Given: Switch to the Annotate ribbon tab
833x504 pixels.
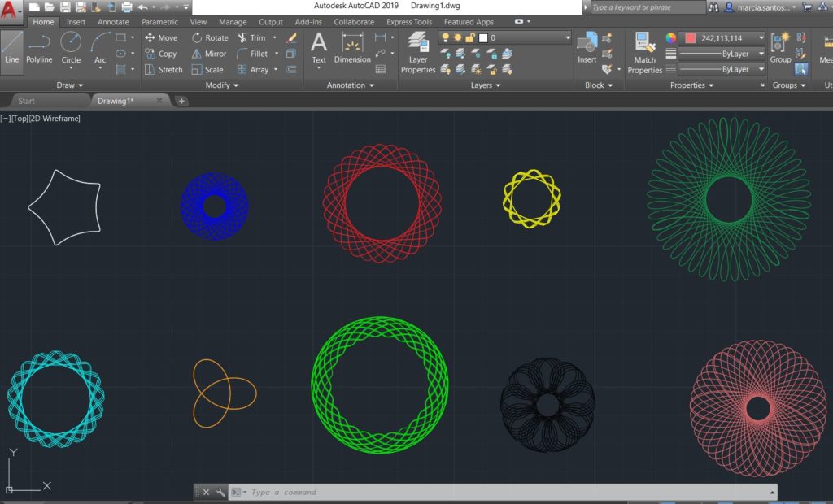Looking at the screenshot, I should click(x=113, y=22).
